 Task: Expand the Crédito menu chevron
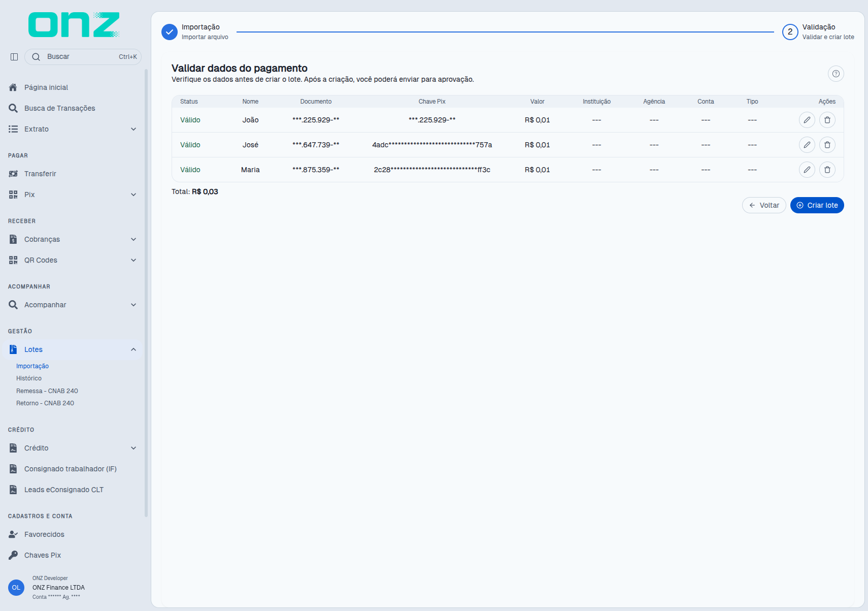(133, 448)
